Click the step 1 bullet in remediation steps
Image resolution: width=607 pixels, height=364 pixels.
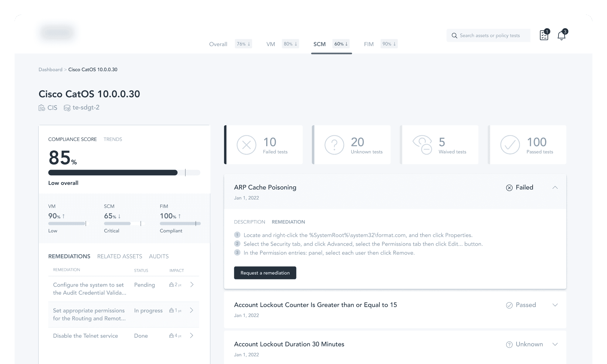[x=237, y=235]
